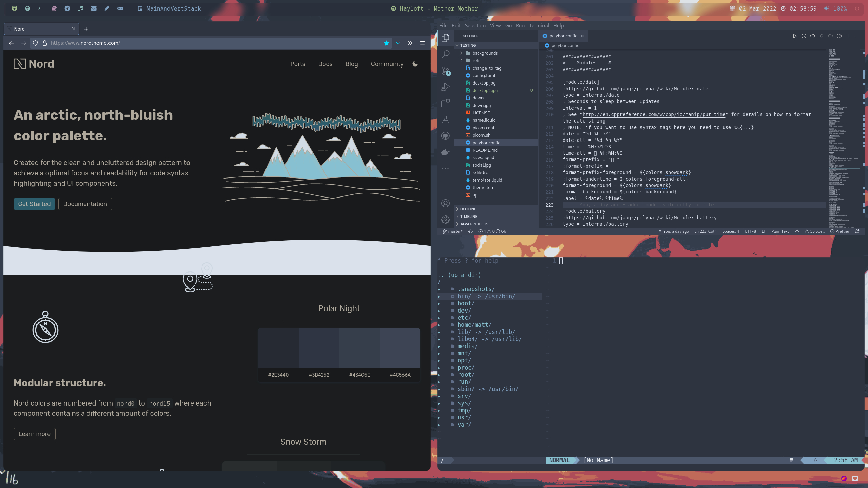Image resolution: width=868 pixels, height=488 pixels.
Task: Toggle the Prettier status bar item
Action: click(840, 231)
